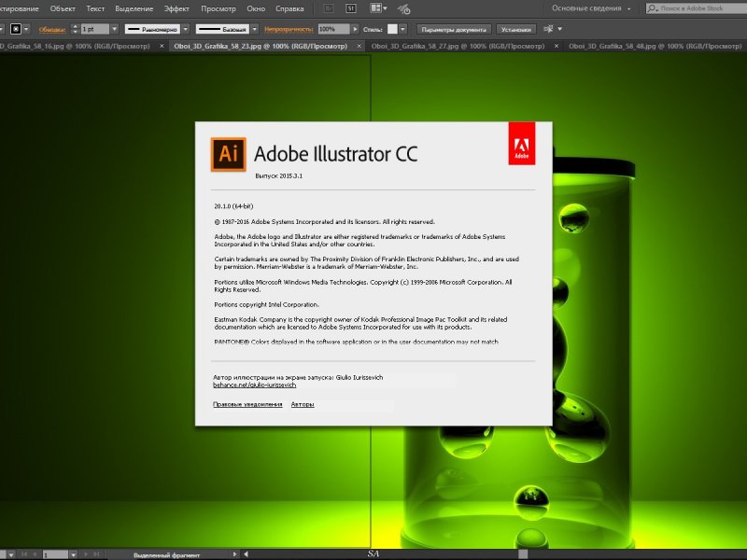Click the Adobe Stock search magnifier icon
Screen dimensions: 747x560
click(652, 8)
